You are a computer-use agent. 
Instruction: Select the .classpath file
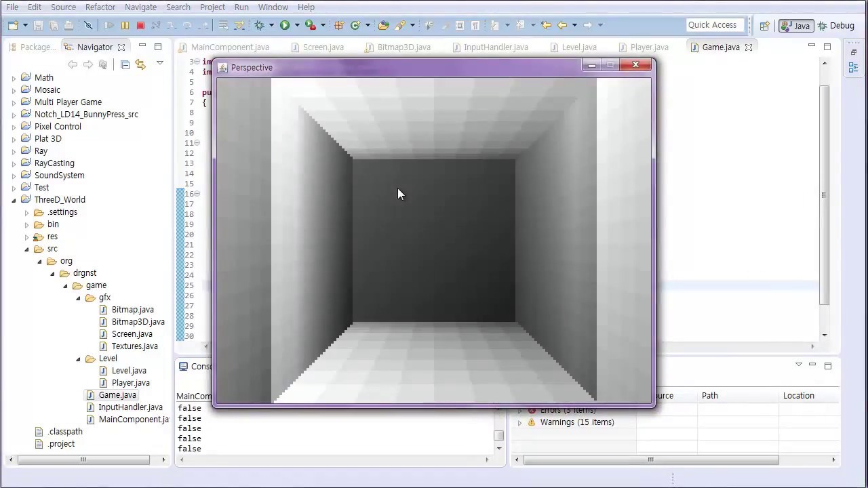(x=65, y=432)
